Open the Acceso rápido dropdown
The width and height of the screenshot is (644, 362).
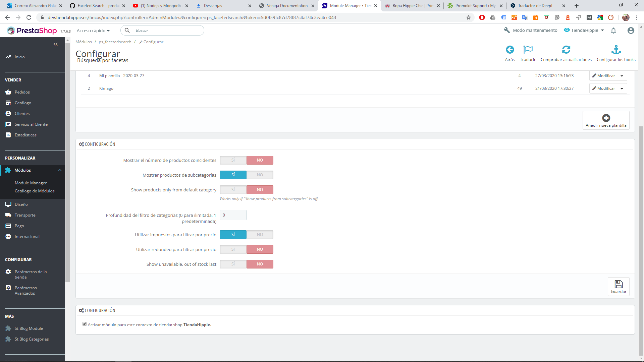[93, 31]
